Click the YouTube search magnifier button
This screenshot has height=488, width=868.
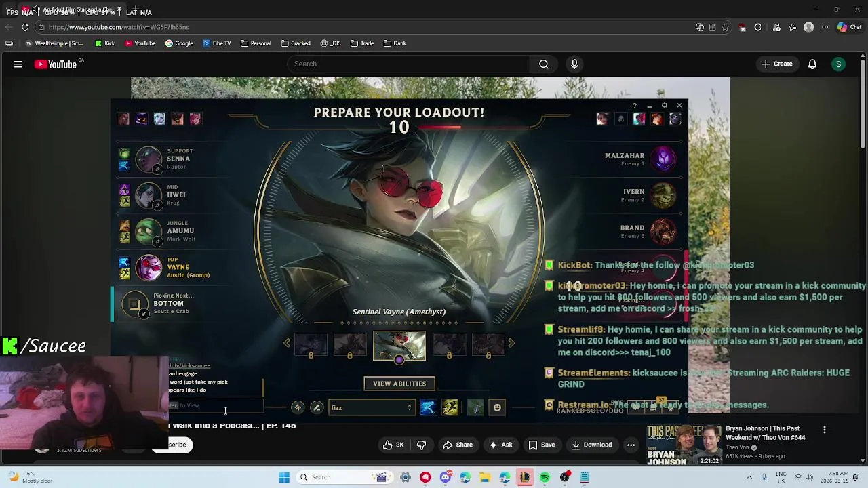point(544,64)
